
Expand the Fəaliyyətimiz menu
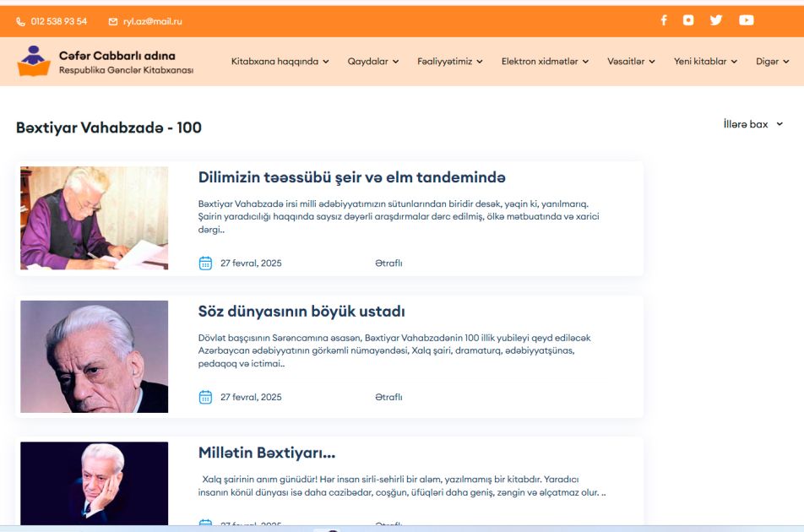pos(449,62)
